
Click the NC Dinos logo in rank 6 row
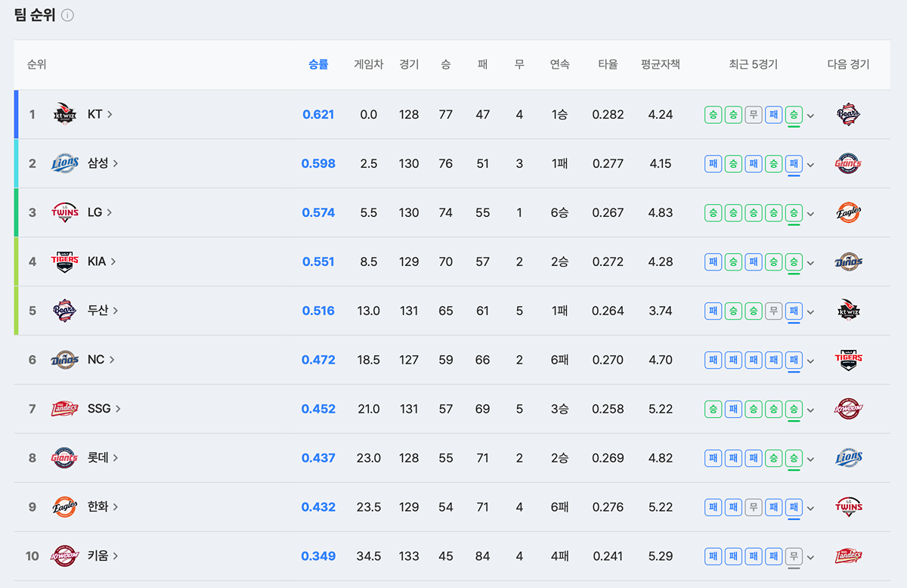point(65,360)
